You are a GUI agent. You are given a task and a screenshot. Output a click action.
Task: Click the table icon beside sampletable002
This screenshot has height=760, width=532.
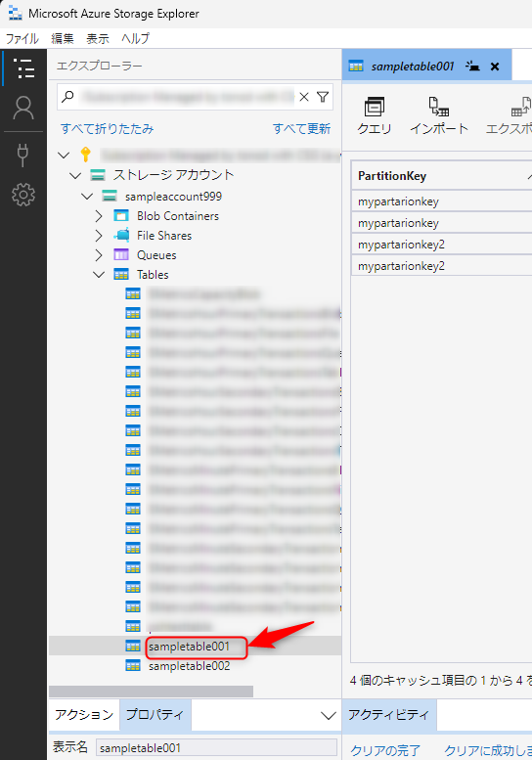click(x=133, y=665)
